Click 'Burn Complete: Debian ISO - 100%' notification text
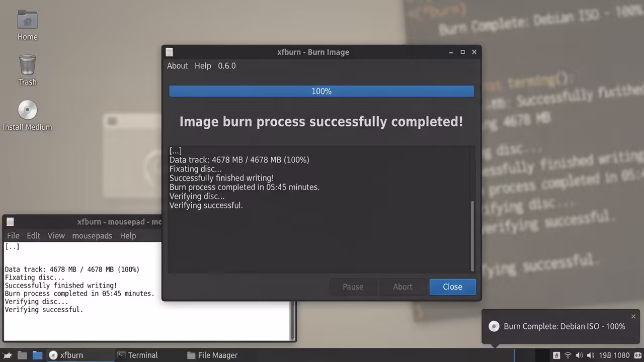Image resolution: width=644 pixels, height=362 pixels. [565, 326]
